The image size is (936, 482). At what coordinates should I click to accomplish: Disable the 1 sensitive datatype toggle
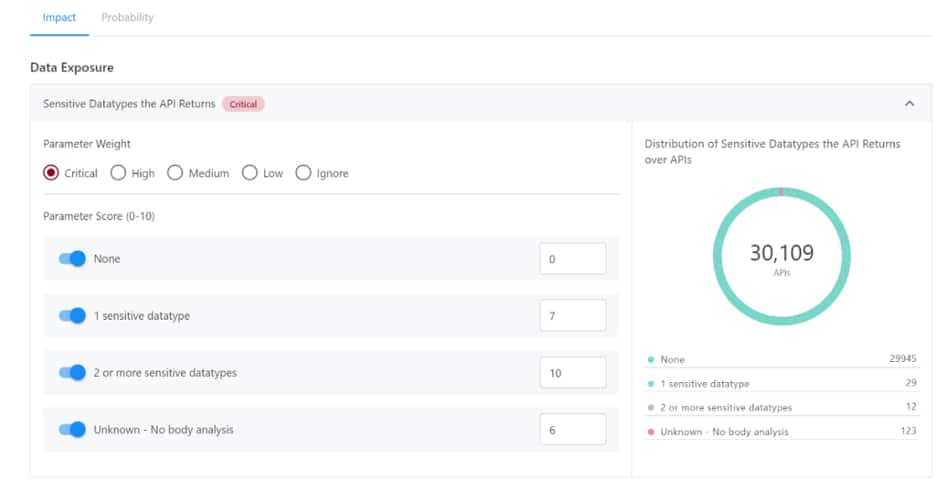[73, 316]
